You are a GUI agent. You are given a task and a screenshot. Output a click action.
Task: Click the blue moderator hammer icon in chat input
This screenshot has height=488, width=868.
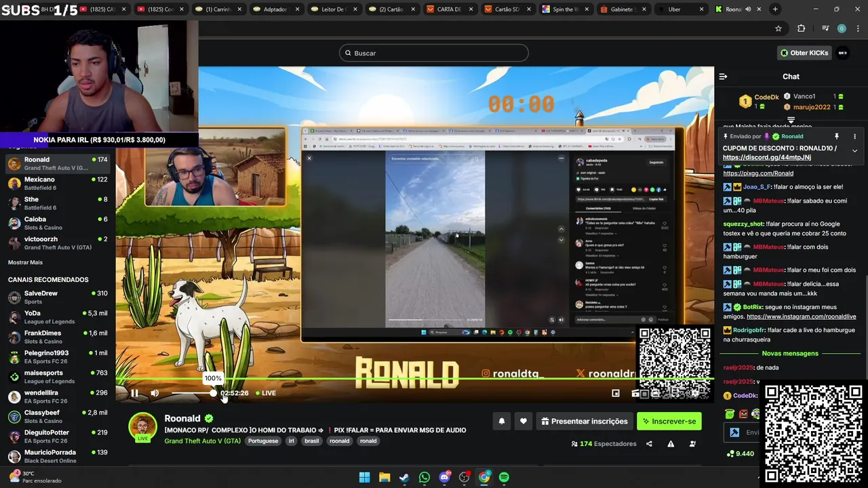click(734, 432)
